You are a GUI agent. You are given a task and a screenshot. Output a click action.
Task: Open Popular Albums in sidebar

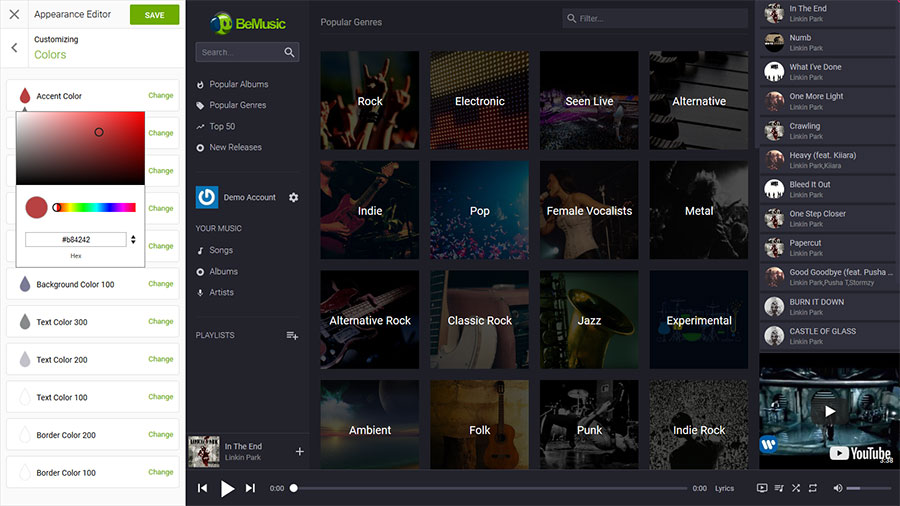click(x=238, y=84)
